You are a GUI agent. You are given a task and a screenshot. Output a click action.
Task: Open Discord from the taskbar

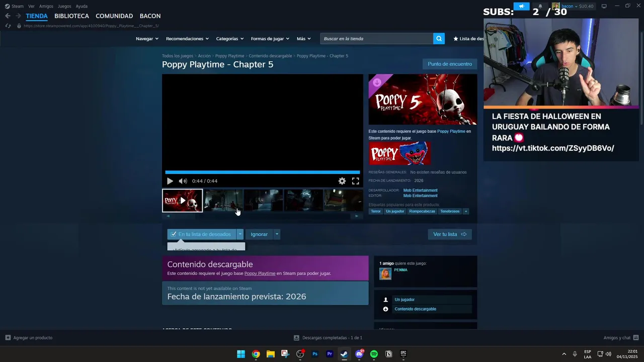[359, 354]
